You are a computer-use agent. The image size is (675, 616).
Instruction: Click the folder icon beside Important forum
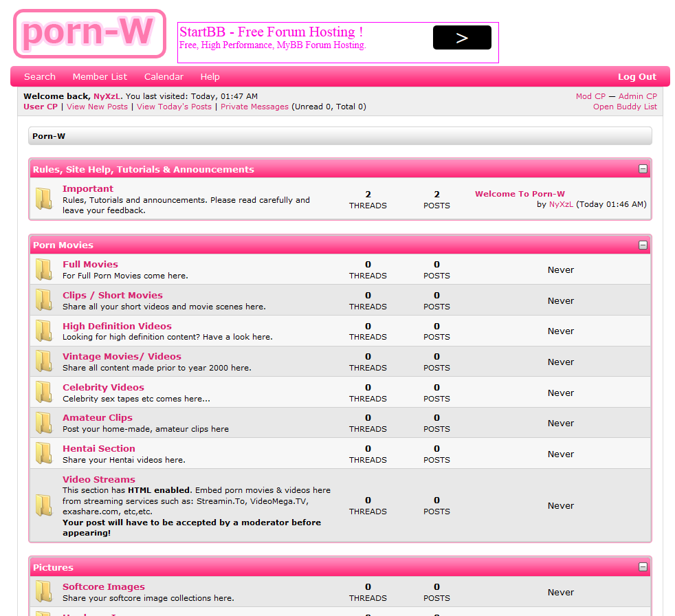tap(44, 199)
